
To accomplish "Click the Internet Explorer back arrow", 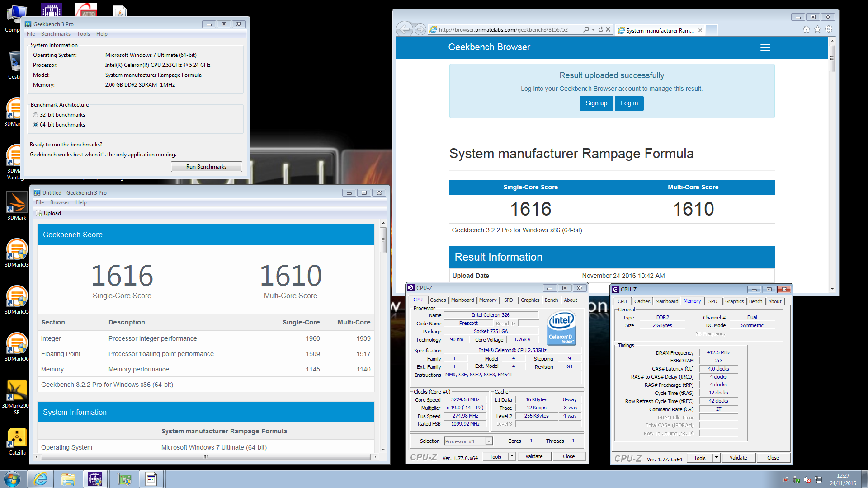I will (404, 29).
